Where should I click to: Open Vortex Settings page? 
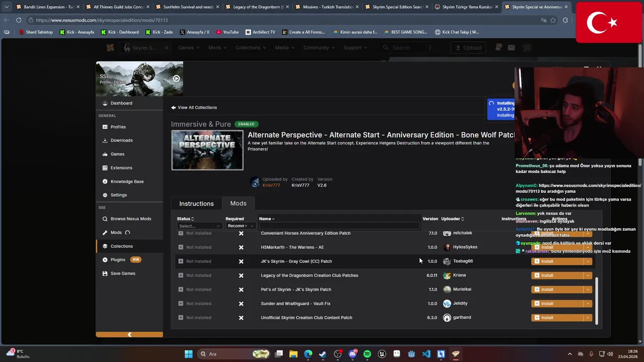119,195
